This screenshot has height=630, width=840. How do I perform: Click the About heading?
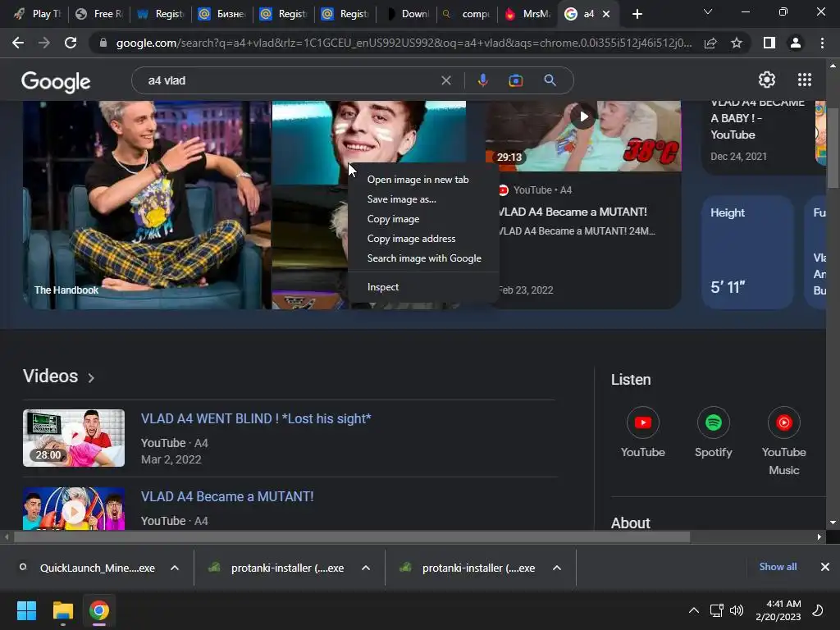coord(631,523)
